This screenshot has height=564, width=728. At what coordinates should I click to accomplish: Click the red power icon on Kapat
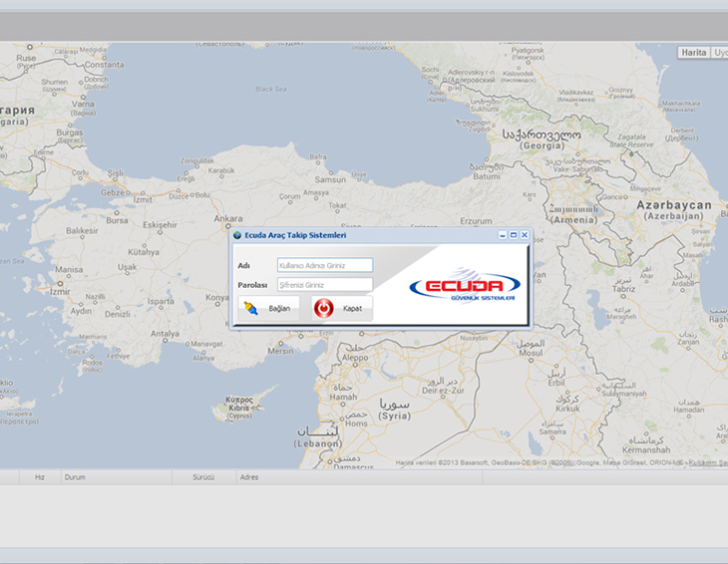(323, 309)
